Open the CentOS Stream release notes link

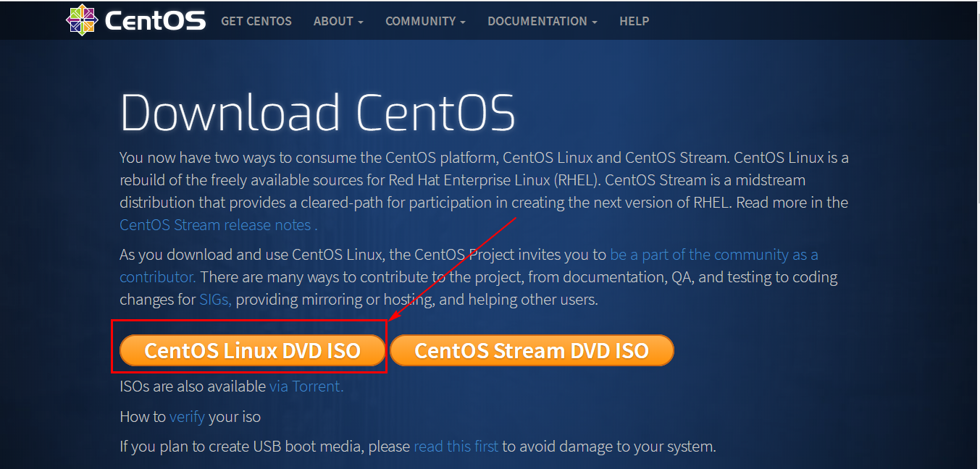coord(218,225)
